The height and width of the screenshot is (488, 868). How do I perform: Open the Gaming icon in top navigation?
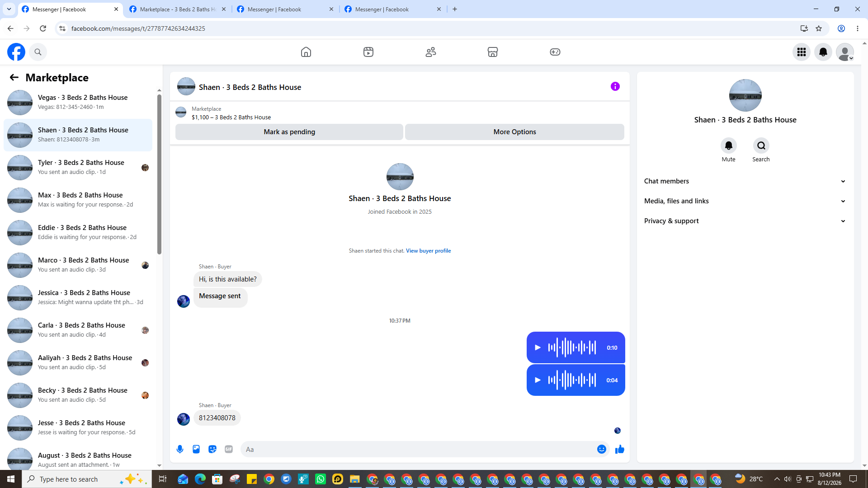pos(555,52)
